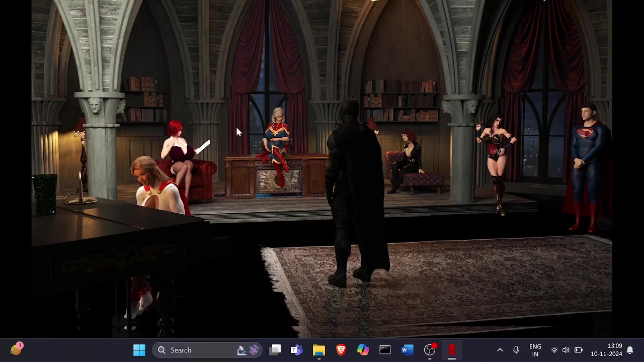The width and height of the screenshot is (644, 362).
Task: Open the ENG IN language switcher
Action: [x=535, y=350]
